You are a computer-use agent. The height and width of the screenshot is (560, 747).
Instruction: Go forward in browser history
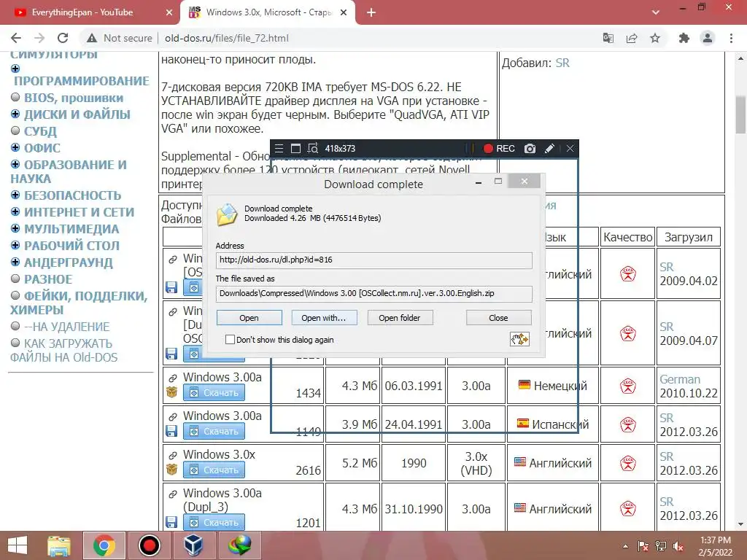tap(39, 38)
